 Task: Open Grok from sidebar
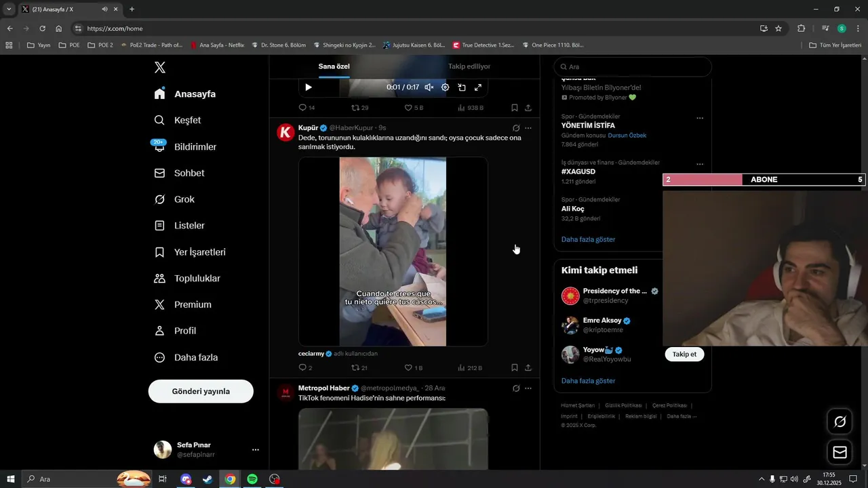point(174,199)
